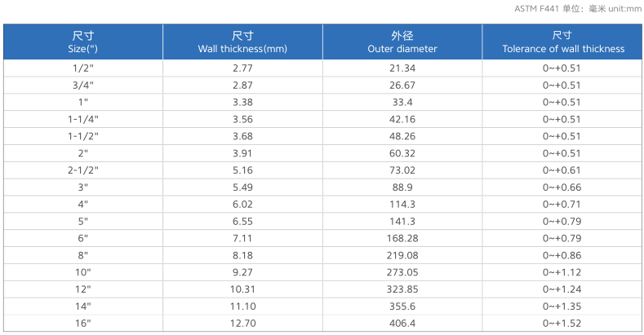Select the tolerance value 0~+0.66
The height and width of the screenshot is (335, 644).
pos(562,187)
